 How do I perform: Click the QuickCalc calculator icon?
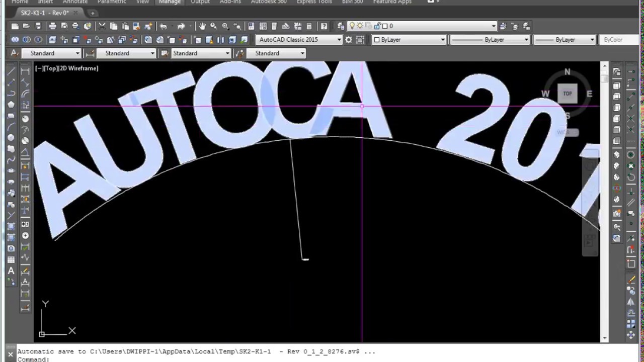pos(309,26)
